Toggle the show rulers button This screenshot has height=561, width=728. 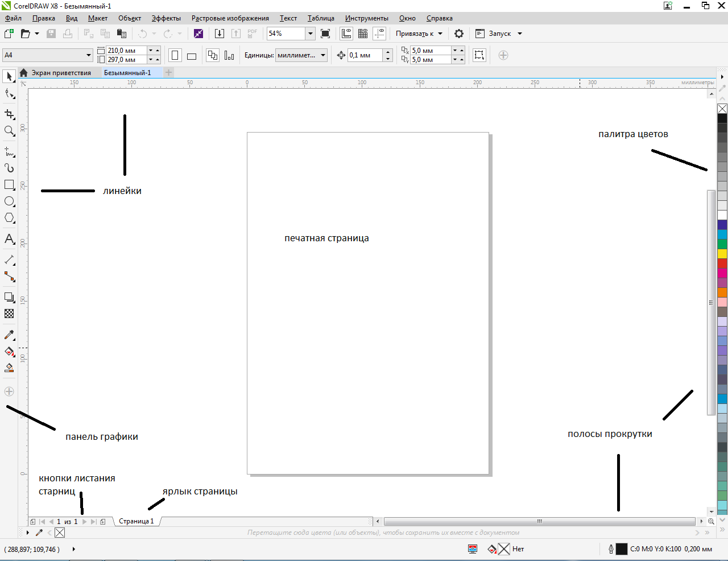346,34
